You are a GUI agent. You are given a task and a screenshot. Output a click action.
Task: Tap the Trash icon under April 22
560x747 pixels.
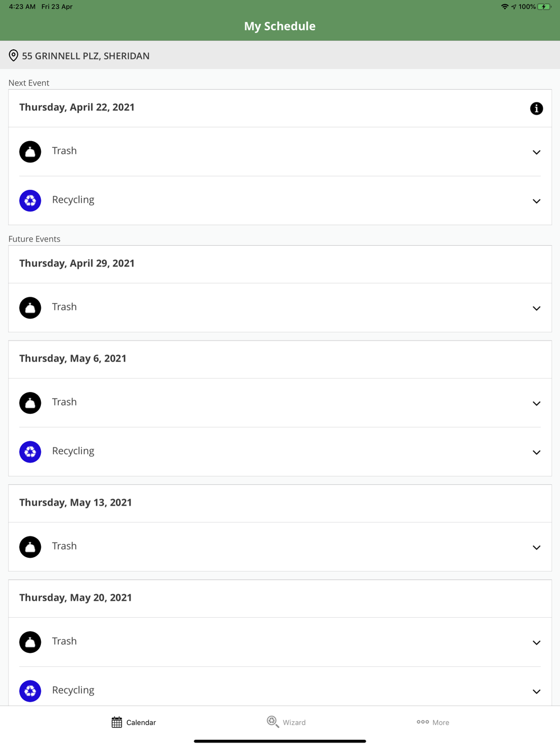pyautogui.click(x=30, y=152)
